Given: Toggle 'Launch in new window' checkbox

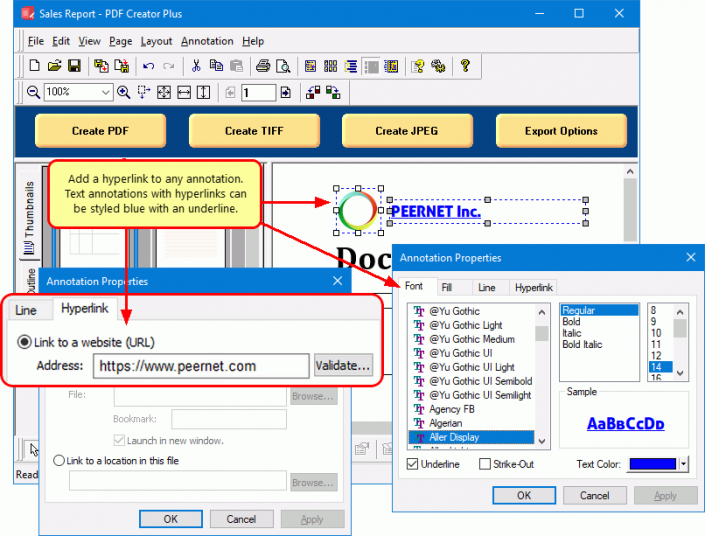Looking at the screenshot, I should 119,440.
